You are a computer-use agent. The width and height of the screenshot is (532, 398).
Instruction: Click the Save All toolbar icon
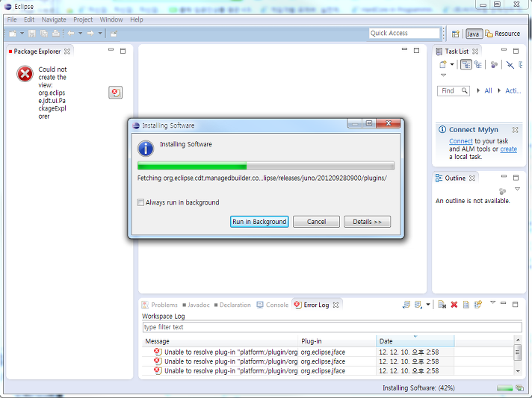point(44,34)
